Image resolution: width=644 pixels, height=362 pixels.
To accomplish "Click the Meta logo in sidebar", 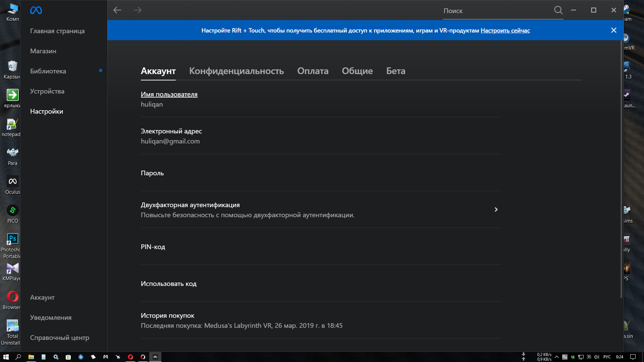I will click(x=36, y=10).
